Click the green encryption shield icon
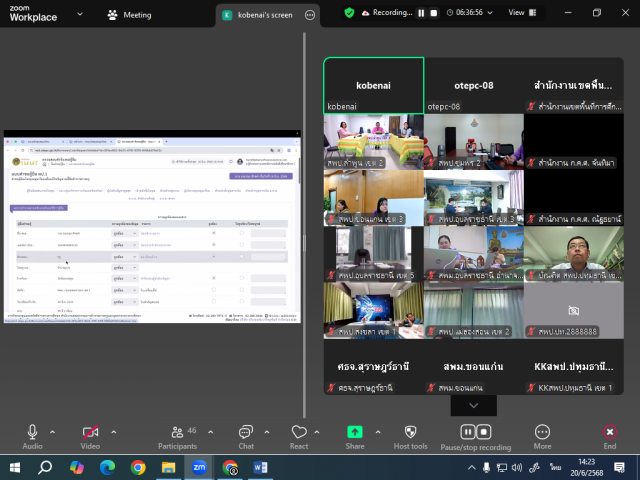The height and width of the screenshot is (480, 640). pos(349,13)
